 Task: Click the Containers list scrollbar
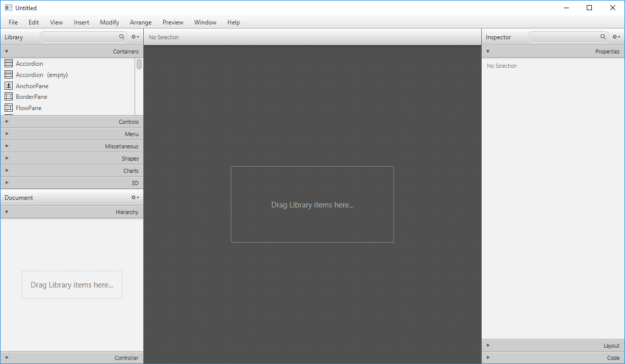(139, 64)
